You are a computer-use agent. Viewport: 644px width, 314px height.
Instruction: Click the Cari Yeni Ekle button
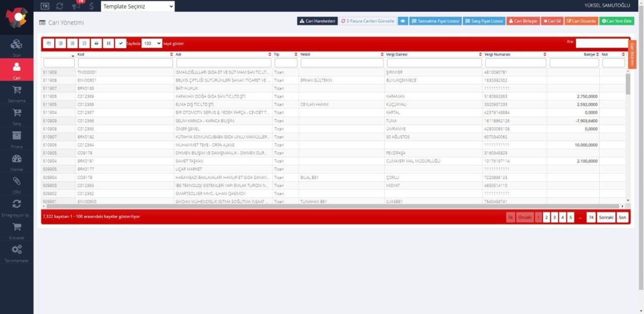[617, 21]
